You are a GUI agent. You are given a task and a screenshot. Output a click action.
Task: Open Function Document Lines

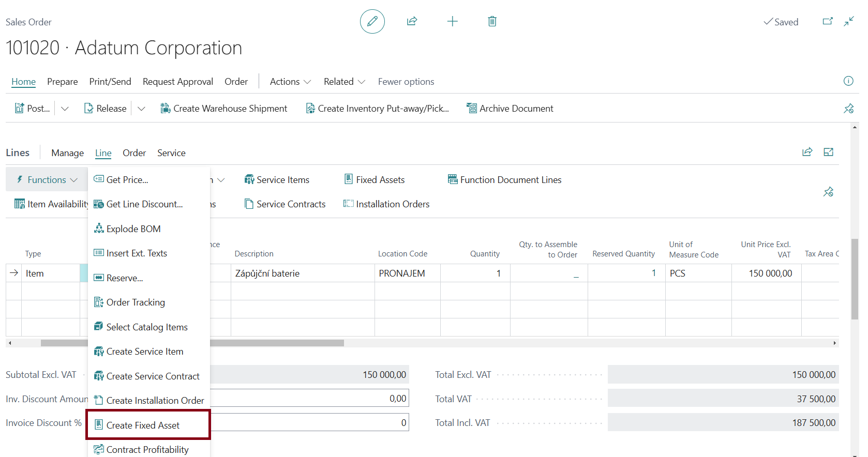[504, 180]
